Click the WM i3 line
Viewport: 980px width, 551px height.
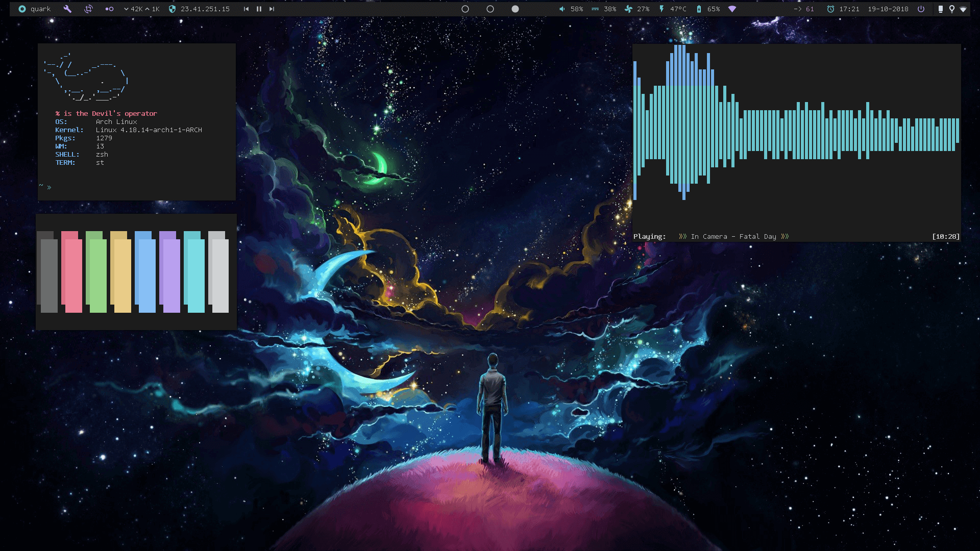click(x=80, y=146)
